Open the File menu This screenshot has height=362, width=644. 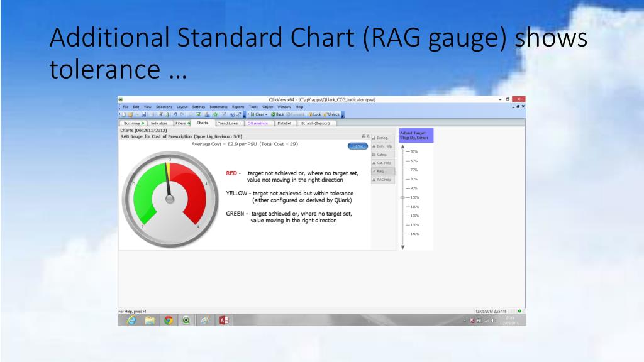tap(126, 107)
